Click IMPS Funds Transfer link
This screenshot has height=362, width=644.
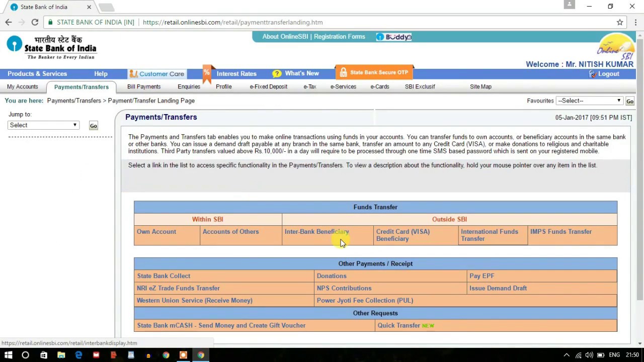click(x=561, y=232)
